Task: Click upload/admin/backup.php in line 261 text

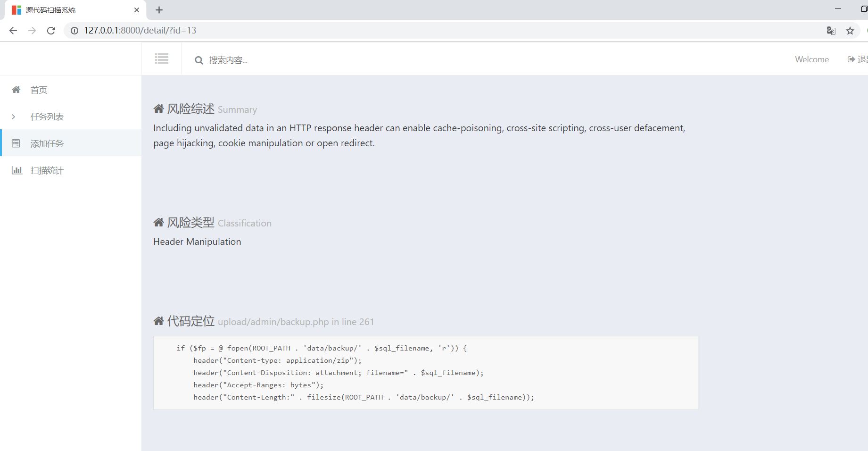Action: point(296,322)
